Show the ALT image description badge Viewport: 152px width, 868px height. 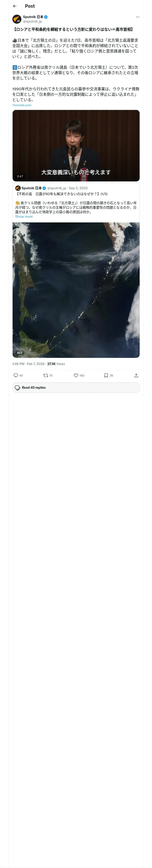[20, 353]
